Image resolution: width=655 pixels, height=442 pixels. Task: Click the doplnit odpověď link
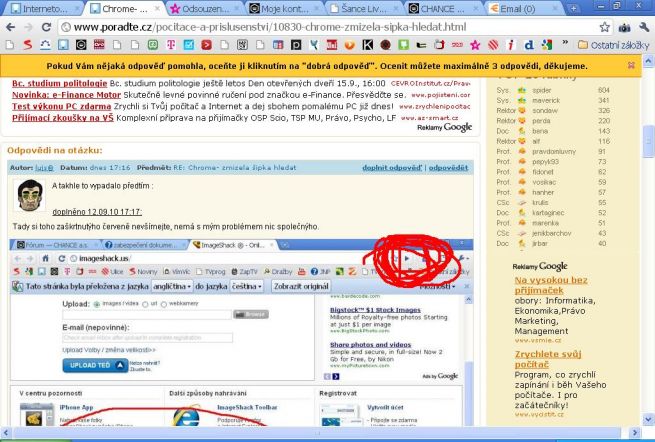click(392, 168)
